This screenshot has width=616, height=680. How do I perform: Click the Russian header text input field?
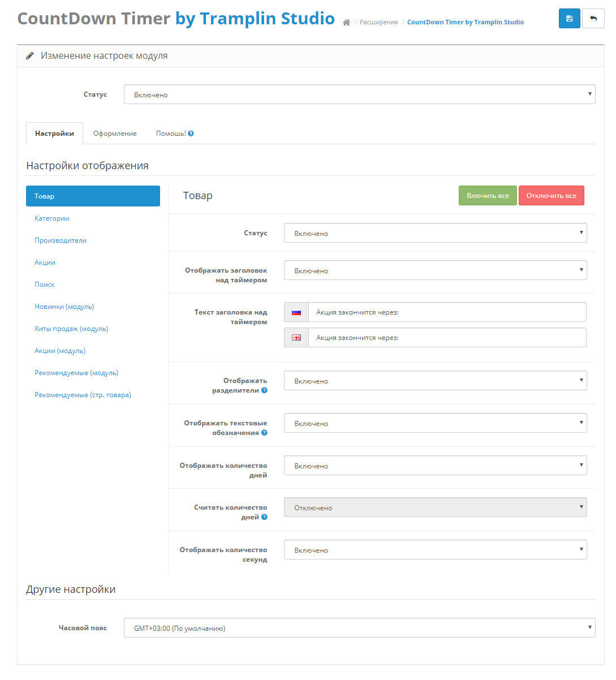447,312
